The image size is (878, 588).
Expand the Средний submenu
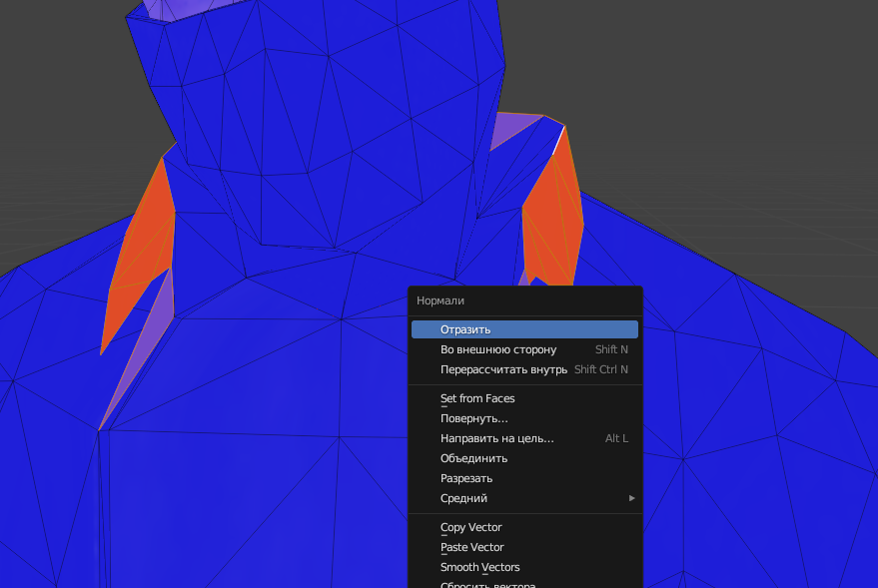[463, 498]
